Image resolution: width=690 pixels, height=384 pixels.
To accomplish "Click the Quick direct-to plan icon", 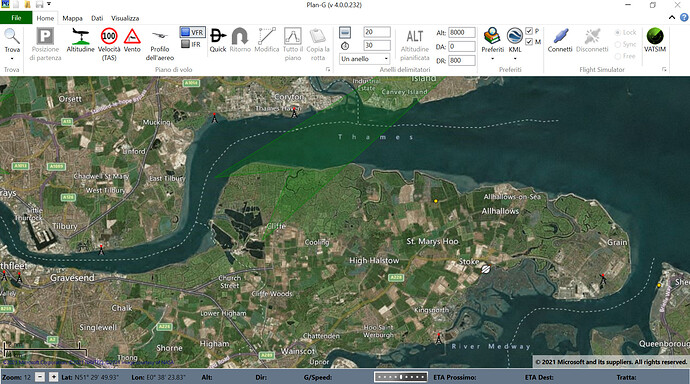I will (218, 40).
